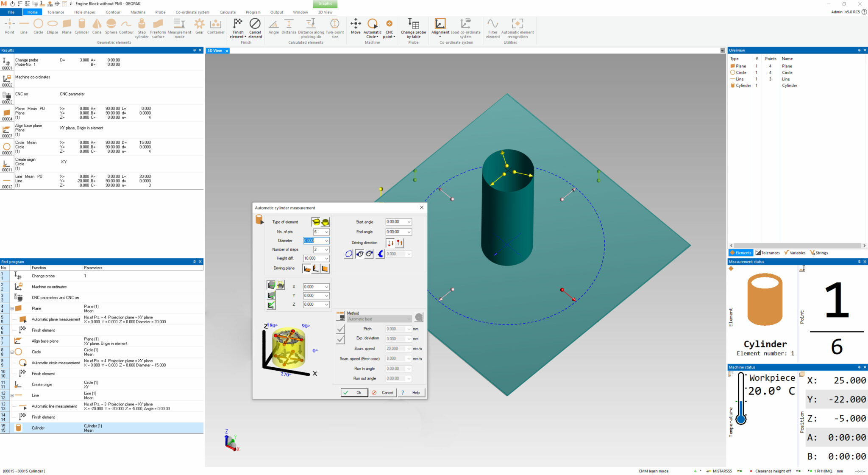Click the Help button in dialog

coord(412,393)
